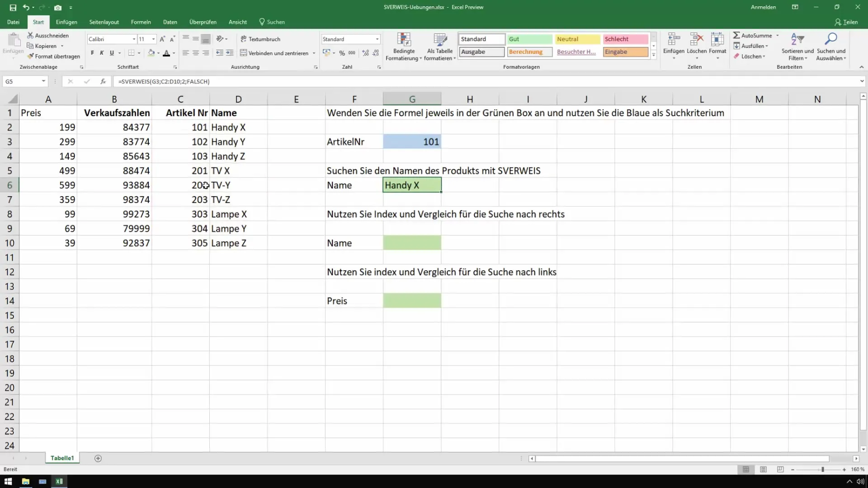
Task: Toggle left text alignment
Action: pos(185,53)
